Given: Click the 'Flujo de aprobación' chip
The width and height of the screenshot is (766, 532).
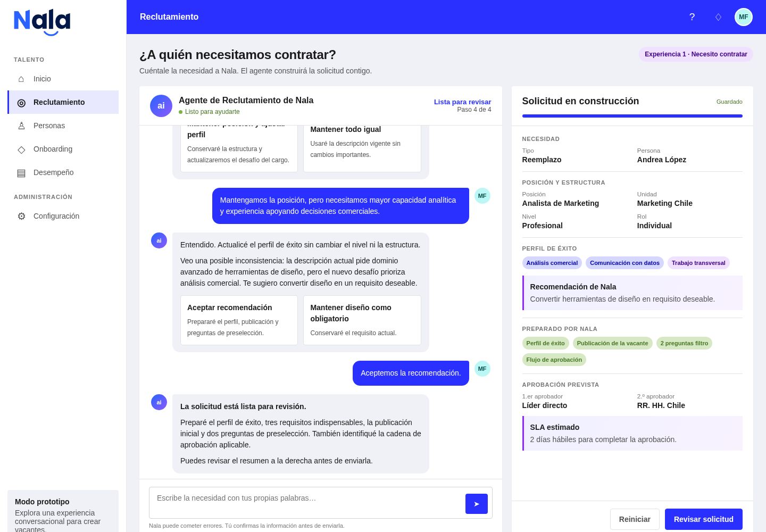Looking at the screenshot, I should pos(554,360).
